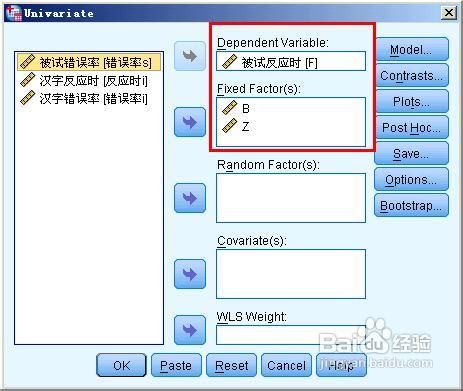Select the 被试错误率 [错误率s] variable

89,62
